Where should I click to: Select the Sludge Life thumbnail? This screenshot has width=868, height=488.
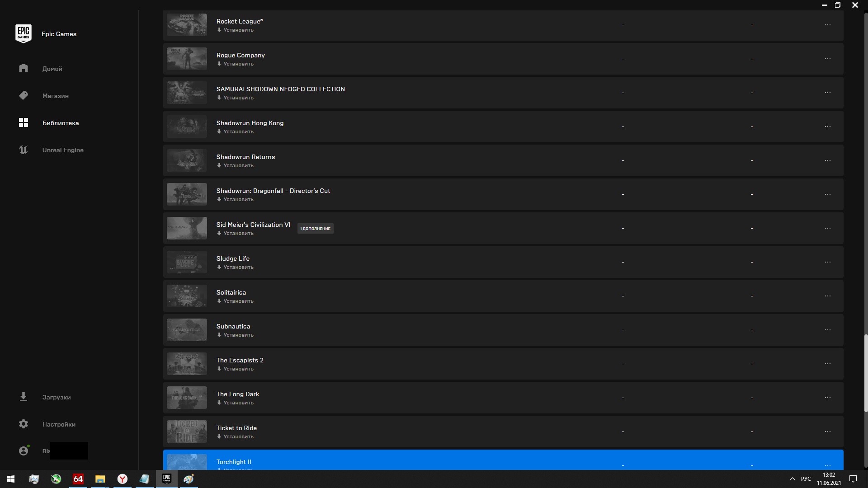(187, 262)
